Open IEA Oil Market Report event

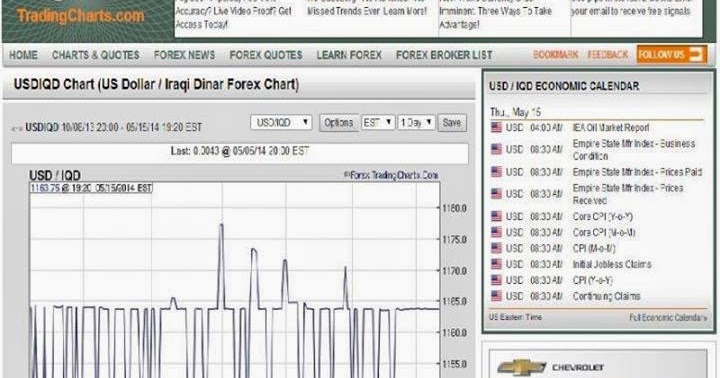tap(611, 128)
